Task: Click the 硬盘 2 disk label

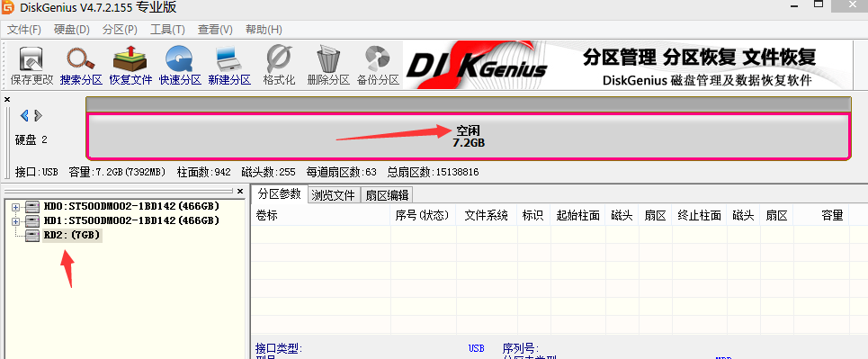Action: pyautogui.click(x=31, y=140)
